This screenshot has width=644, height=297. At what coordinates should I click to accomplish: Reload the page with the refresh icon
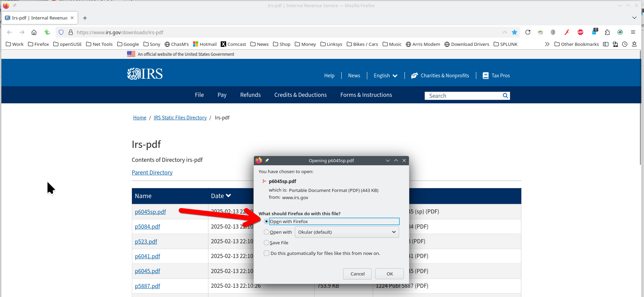coord(528,32)
